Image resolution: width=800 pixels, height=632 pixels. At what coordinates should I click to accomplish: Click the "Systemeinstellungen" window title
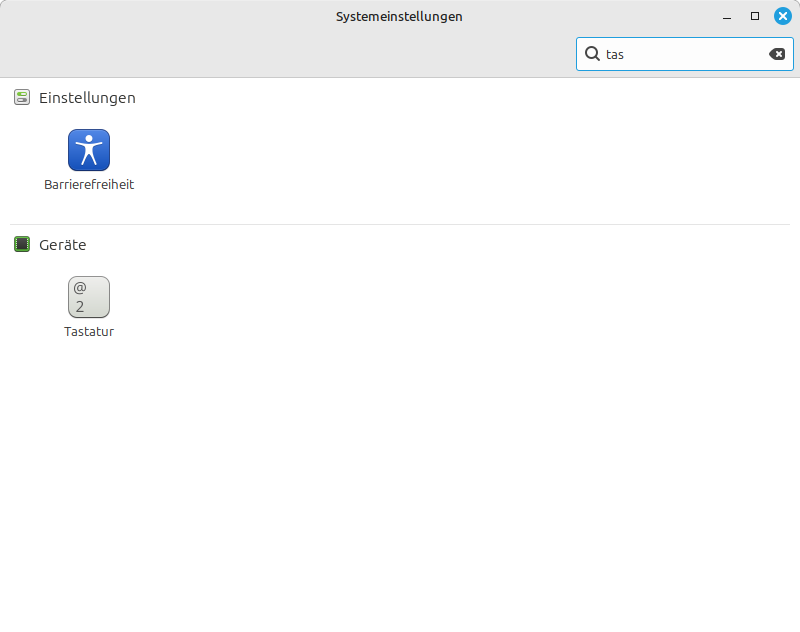(x=399, y=17)
